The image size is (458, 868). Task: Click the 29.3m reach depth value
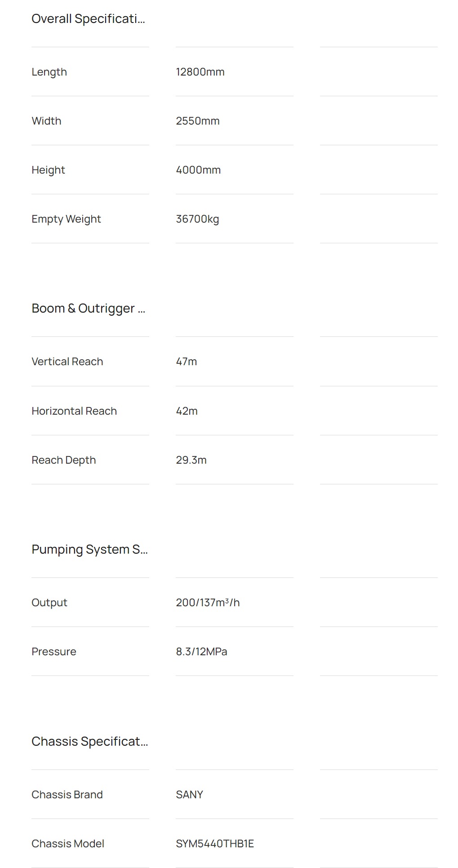[191, 460]
